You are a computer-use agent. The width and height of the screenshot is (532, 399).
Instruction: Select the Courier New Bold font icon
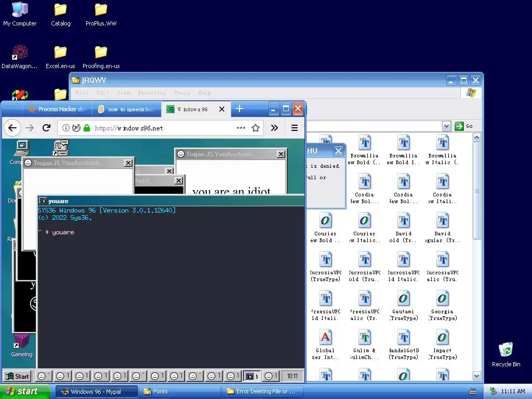[325, 228]
